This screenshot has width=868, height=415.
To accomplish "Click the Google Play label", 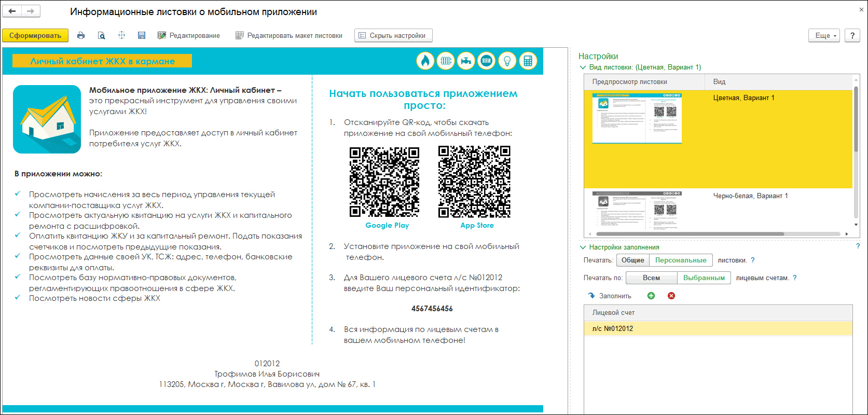I will [387, 225].
